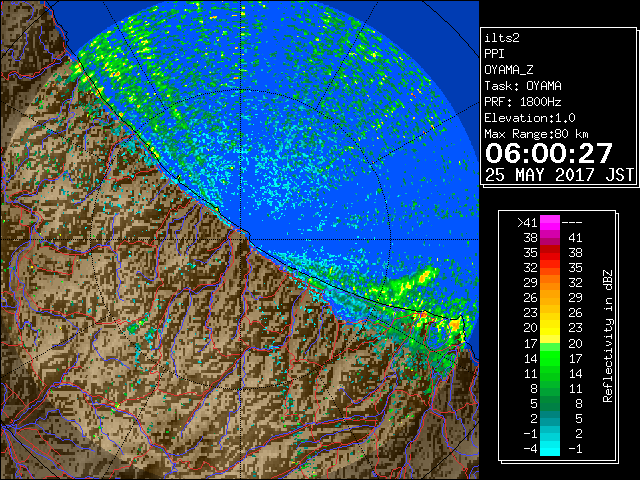Pick the yellow 20-23 dBZ legend color

pyautogui.click(x=550, y=328)
